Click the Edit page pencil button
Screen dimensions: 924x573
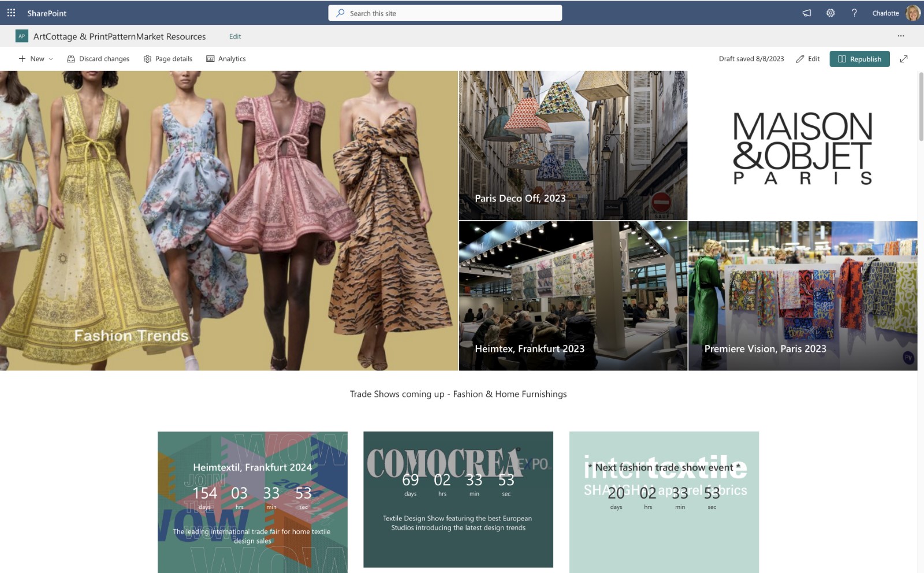point(808,59)
